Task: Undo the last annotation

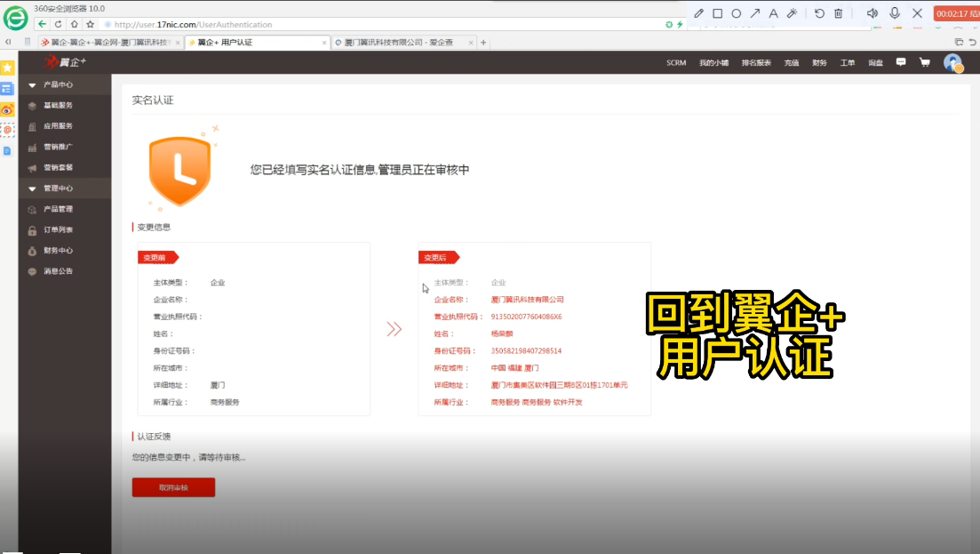Action: pos(819,13)
